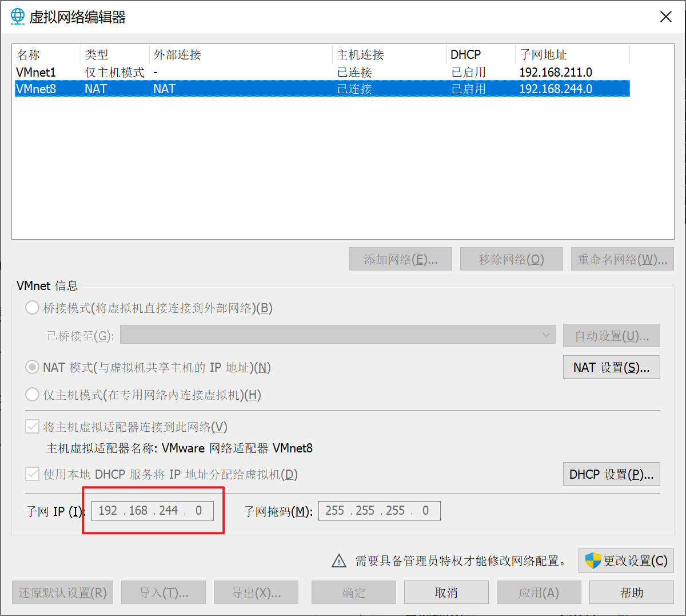Viewport: 686px width, 616px height.
Task: Select the bridged mode radio button
Action: point(33,308)
